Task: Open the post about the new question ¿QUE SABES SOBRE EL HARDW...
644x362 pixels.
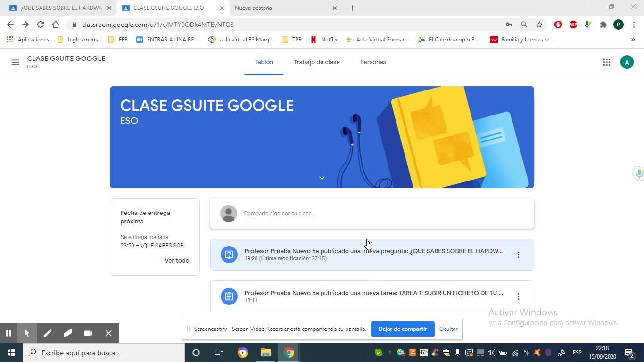Action: (372, 255)
